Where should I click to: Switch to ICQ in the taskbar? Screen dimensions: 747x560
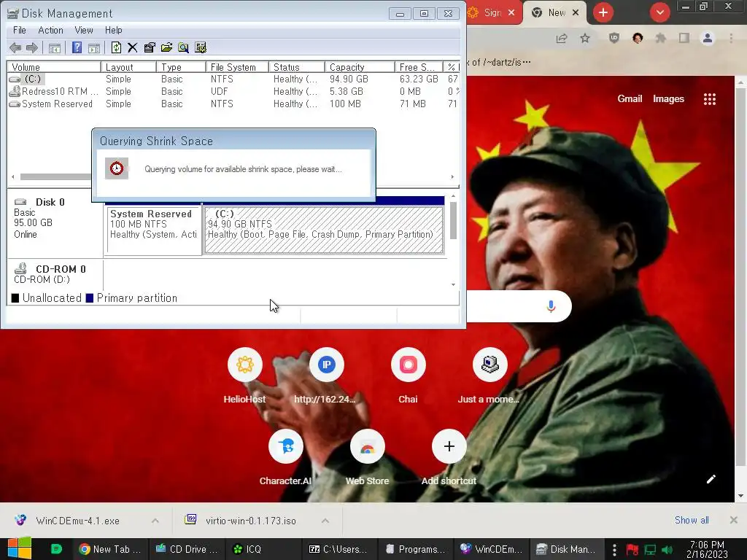(x=263, y=549)
